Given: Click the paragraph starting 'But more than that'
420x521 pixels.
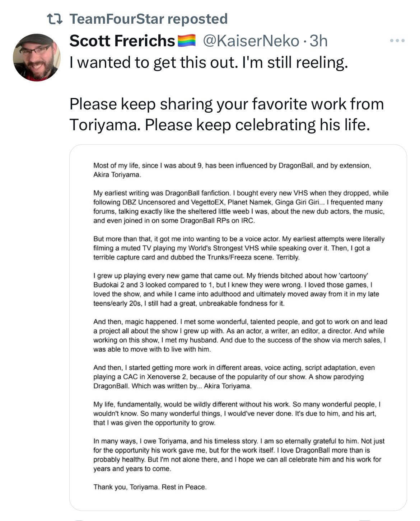Looking at the screenshot, I should 239,248.
